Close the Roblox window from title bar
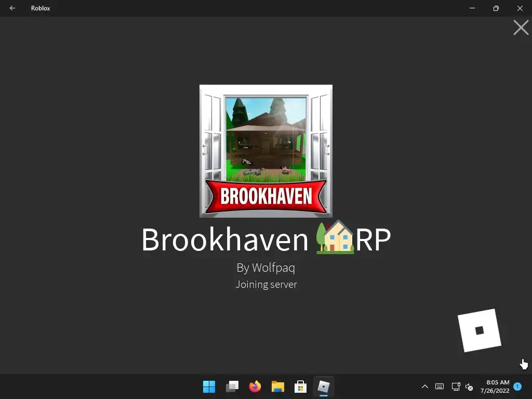532x399 pixels. coord(520,8)
